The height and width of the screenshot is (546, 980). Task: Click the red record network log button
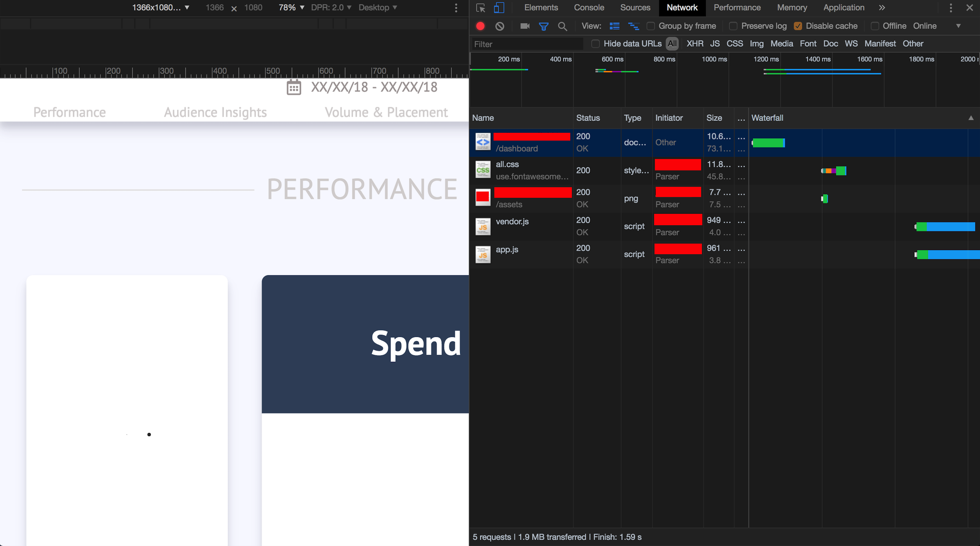pos(480,26)
